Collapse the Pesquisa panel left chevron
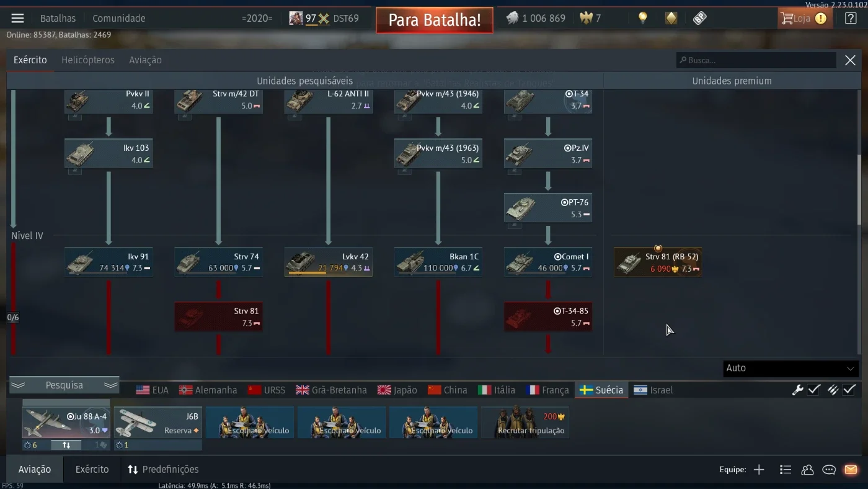This screenshot has width=868, height=489. pos(18,385)
